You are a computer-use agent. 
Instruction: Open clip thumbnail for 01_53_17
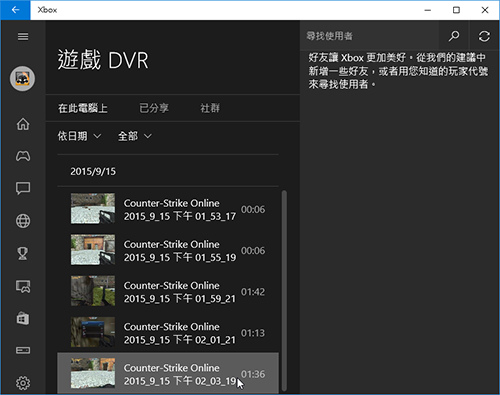(x=93, y=209)
